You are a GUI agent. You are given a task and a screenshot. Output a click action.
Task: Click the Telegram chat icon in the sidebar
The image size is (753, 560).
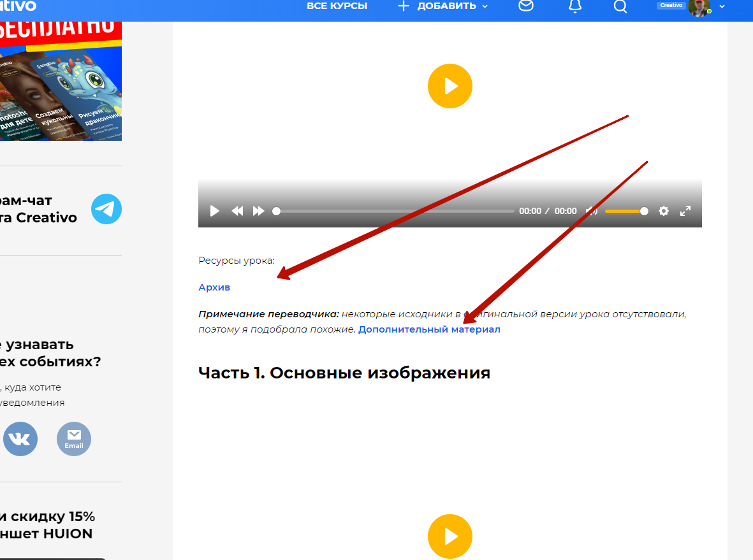106,209
